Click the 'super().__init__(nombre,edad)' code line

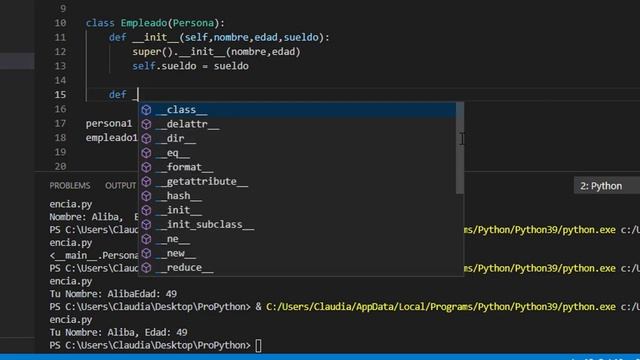216,52
